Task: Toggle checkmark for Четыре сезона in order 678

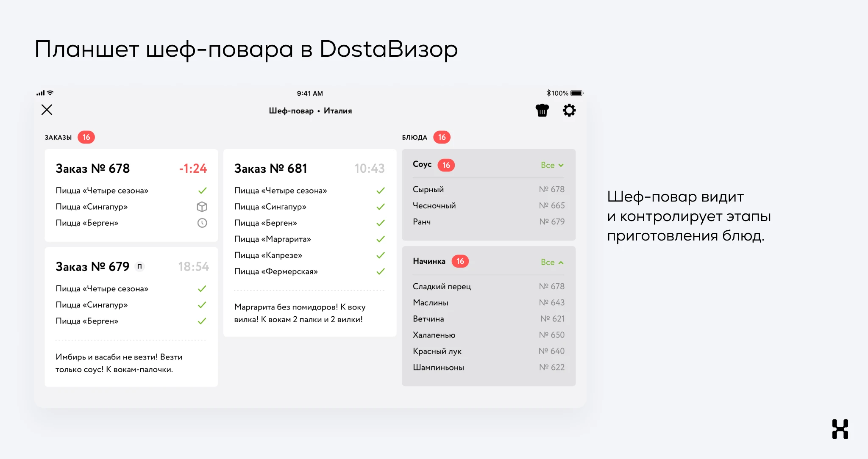Action: pos(202,191)
